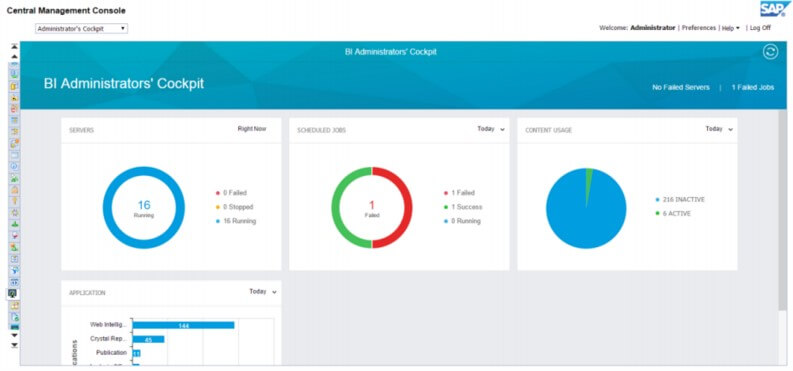Click 'Publication' axis label
The height and width of the screenshot is (371, 793).
(111, 353)
